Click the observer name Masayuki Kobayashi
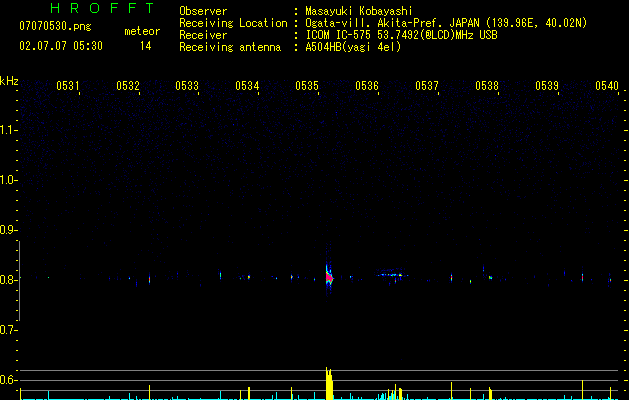 pyautogui.click(x=359, y=11)
